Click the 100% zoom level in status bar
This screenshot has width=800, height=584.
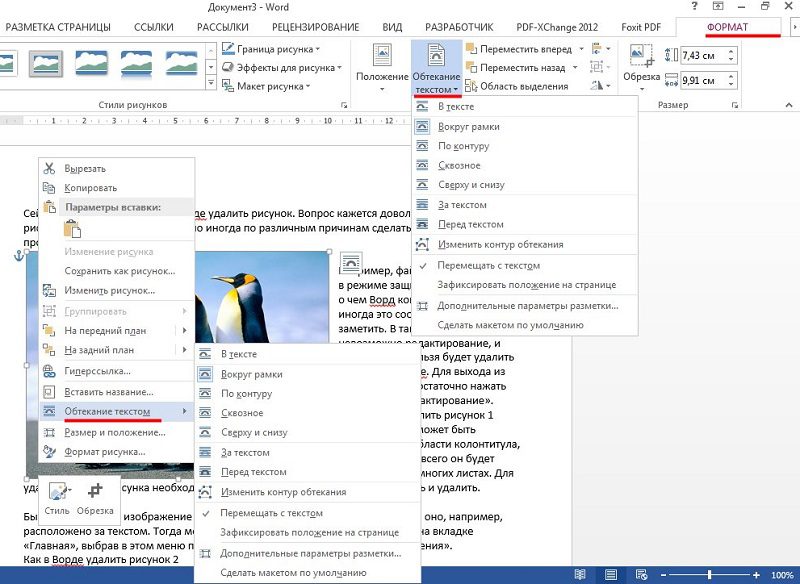783,575
